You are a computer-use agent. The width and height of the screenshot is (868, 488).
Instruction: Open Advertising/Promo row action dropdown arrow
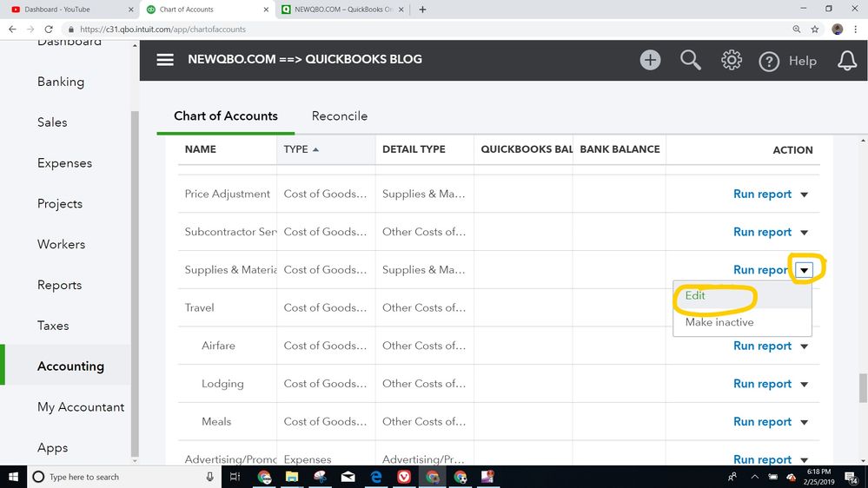coord(805,460)
